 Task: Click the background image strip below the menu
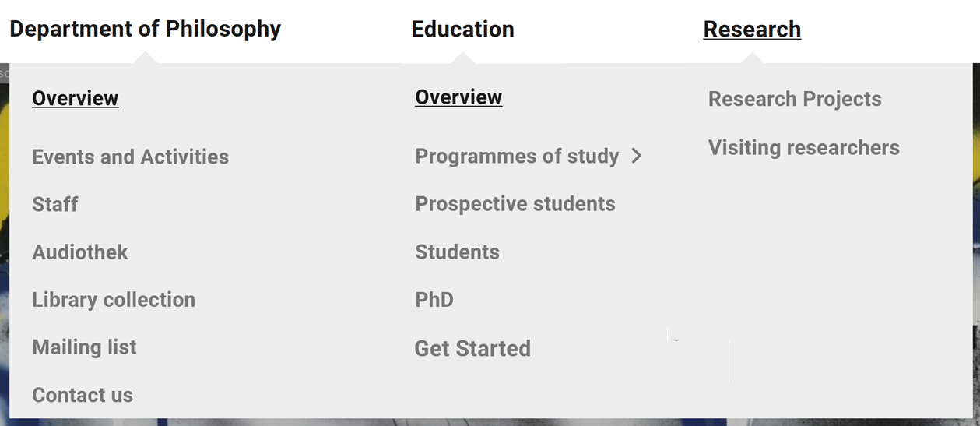[490, 422]
